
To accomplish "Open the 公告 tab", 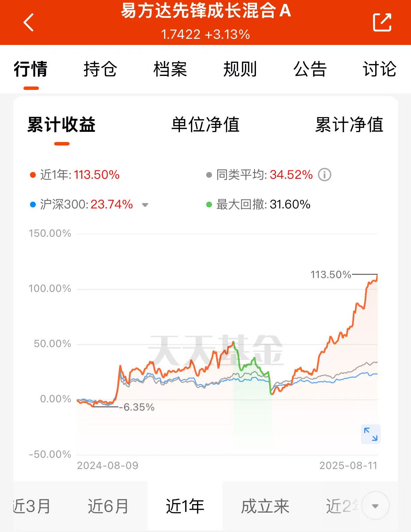I will point(310,69).
